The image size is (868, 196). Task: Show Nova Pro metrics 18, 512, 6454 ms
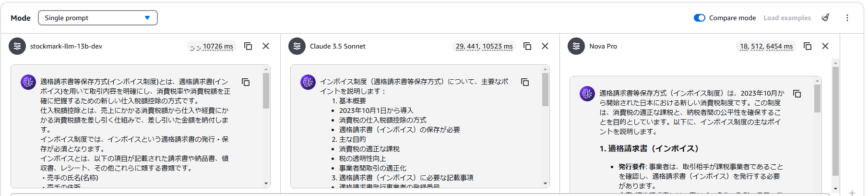766,46
